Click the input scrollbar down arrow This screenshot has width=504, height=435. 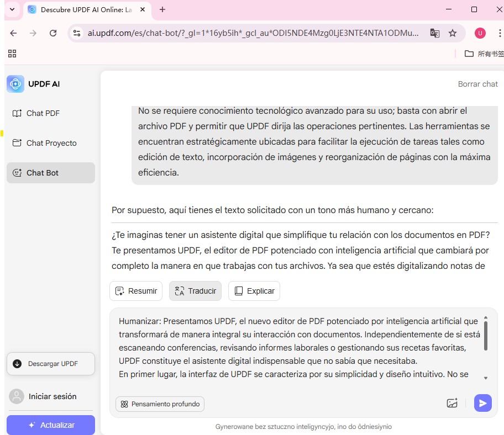(486, 378)
